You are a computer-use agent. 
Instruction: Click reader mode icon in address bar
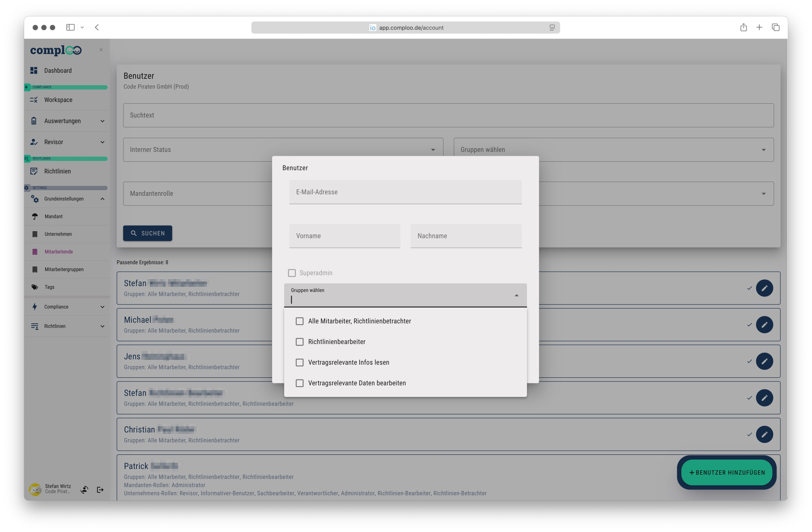pyautogui.click(x=552, y=28)
